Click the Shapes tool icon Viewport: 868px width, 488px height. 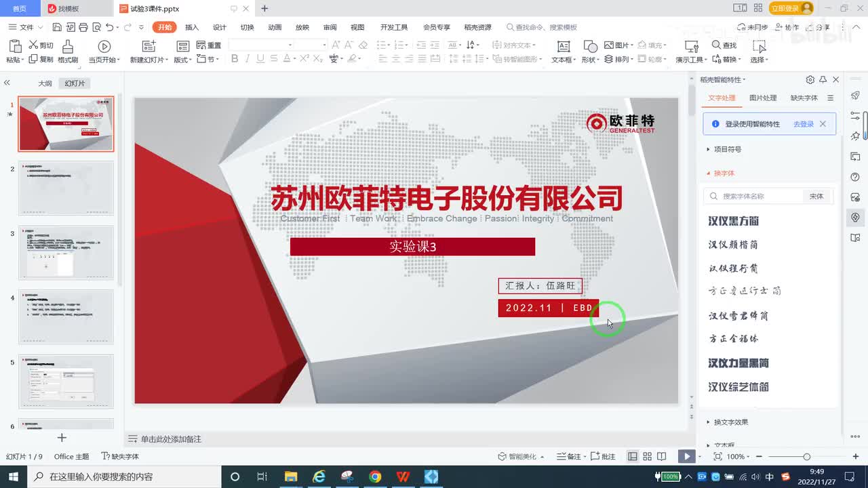coord(590,46)
